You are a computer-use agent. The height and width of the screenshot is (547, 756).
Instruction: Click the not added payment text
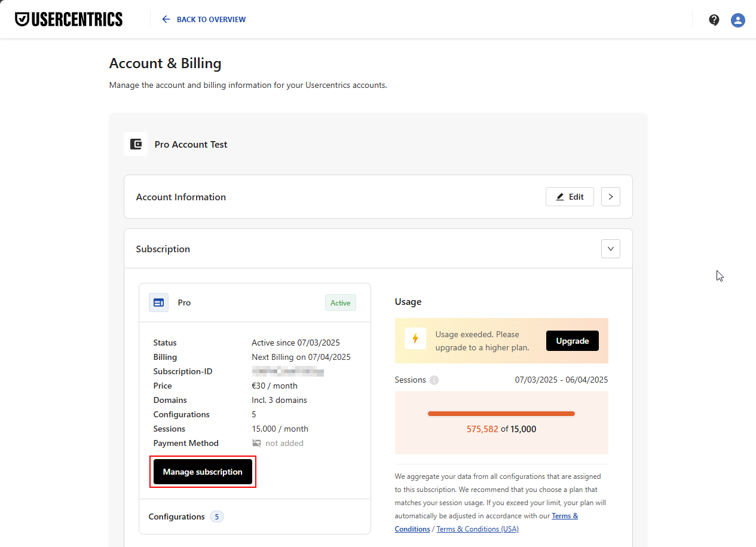point(284,443)
